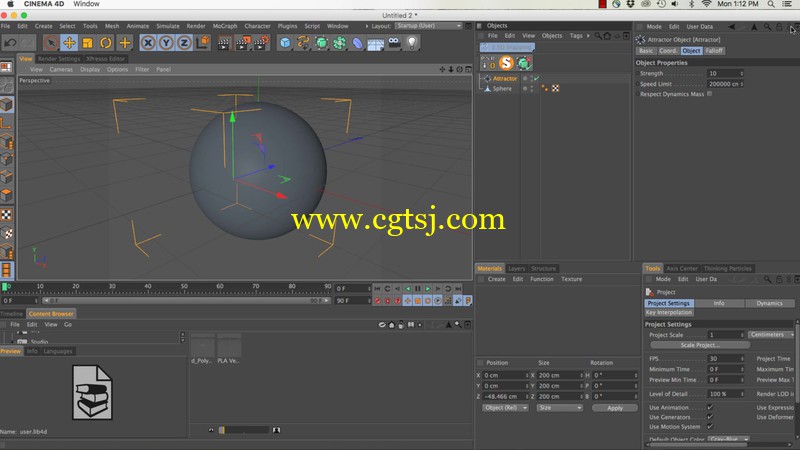Uncheck Use Generators
The width and height of the screenshot is (800, 450).
[x=710, y=417]
